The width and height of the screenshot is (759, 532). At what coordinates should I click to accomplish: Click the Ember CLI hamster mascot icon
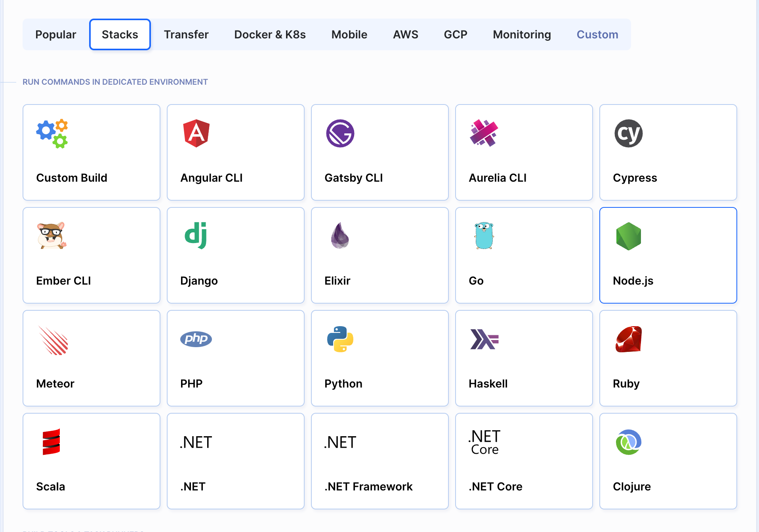52,236
